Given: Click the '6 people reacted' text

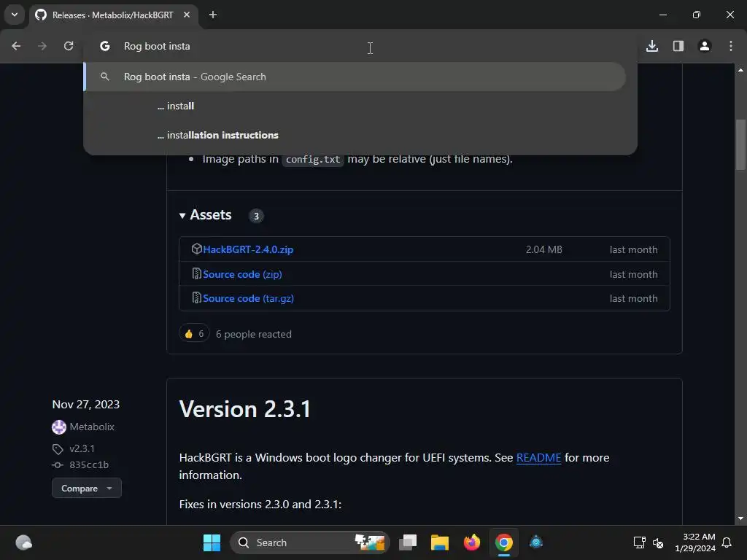Looking at the screenshot, I should pos(253,334).
